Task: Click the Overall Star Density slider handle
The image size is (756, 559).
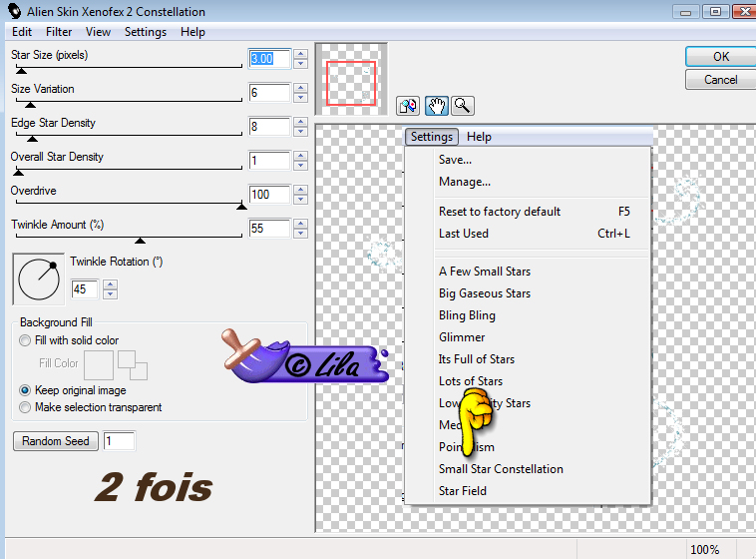Action: (18, 173)
